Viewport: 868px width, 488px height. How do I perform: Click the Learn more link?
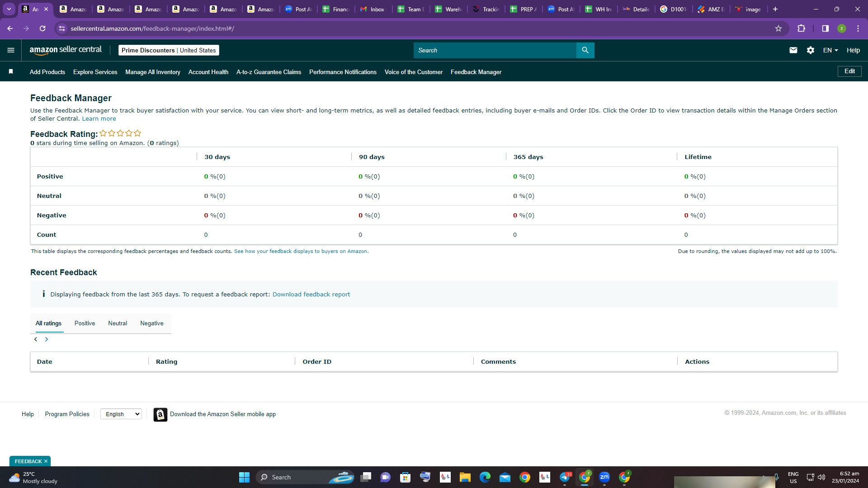point(99,119)
